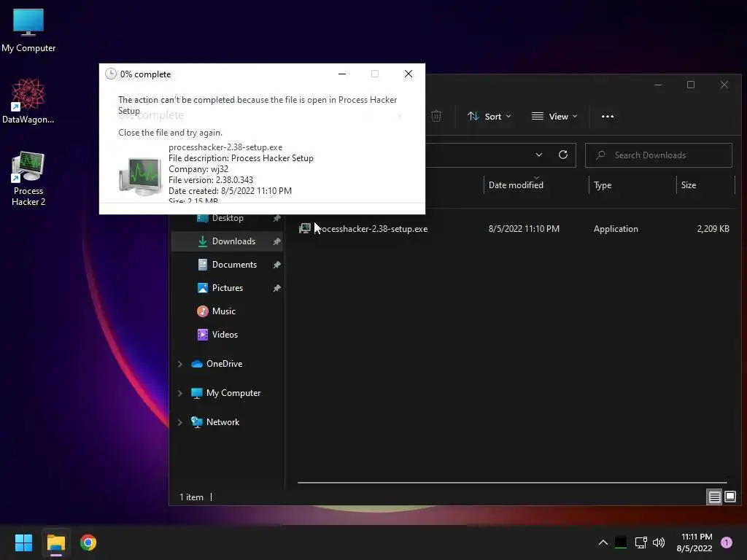Click the Process Hacker icon in dialog
Image resolution: width=747 pixels, height=560 pixels.
pos(140,176)
